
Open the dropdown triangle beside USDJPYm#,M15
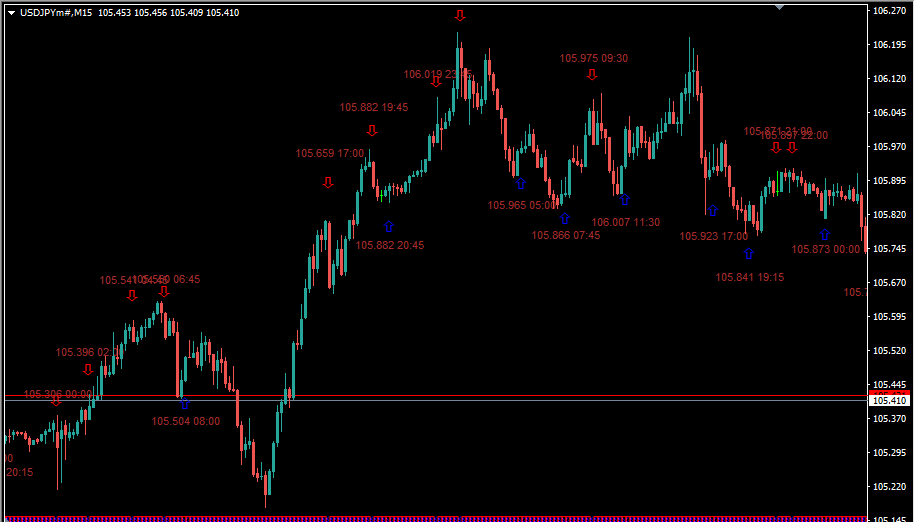pos(10,12)
